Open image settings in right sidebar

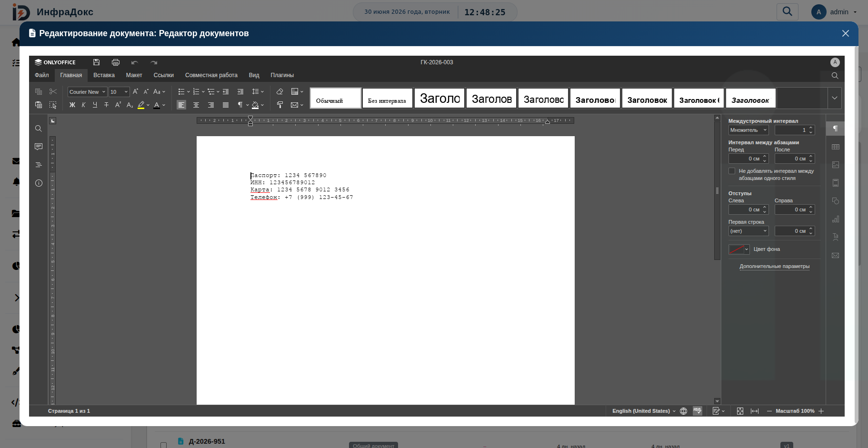(835, 165)
